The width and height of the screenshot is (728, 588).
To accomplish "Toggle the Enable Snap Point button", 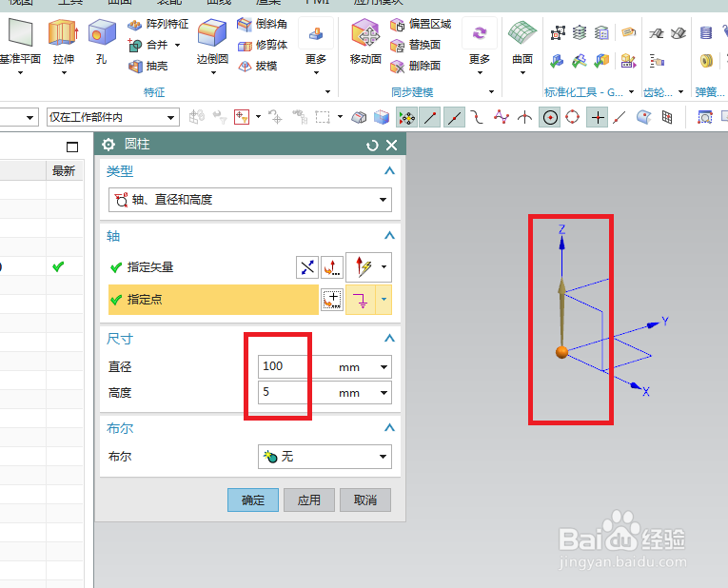I will coord(406,117).
